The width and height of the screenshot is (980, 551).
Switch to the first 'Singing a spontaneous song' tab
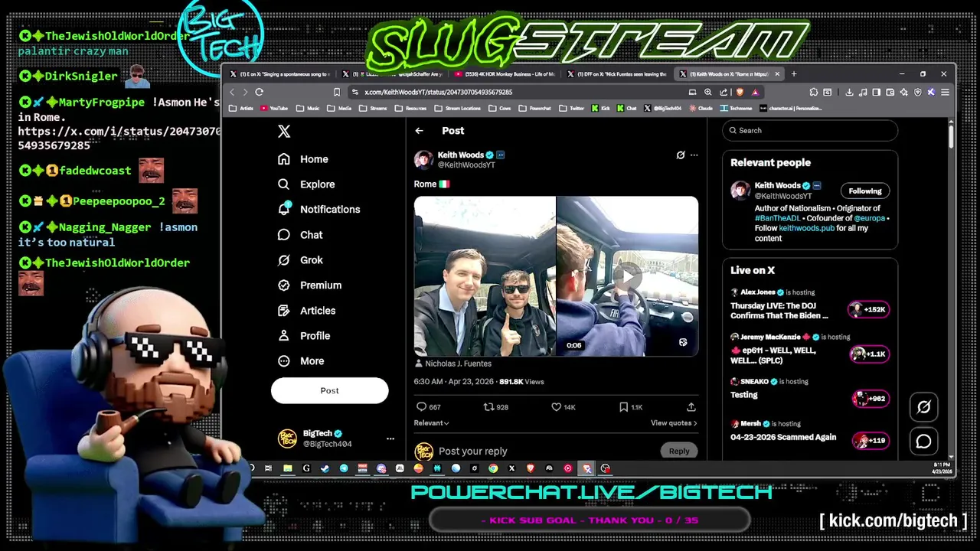click(x=282, y=74)
